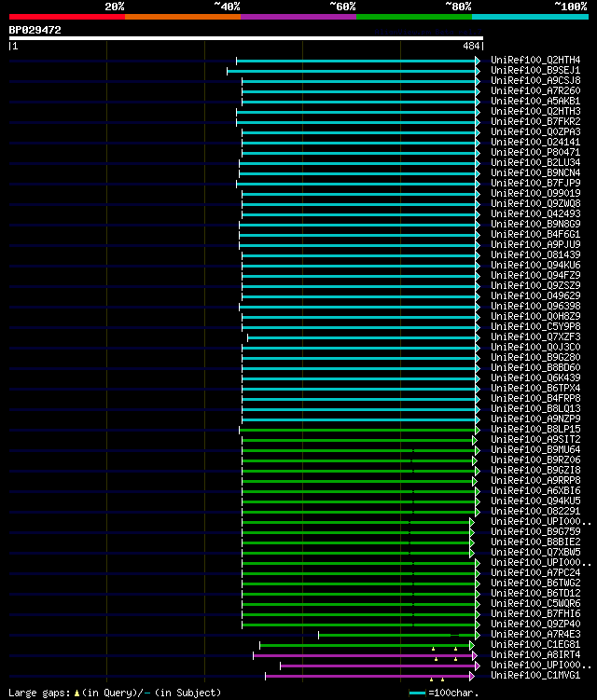Click the green ~80% identity legend segment
This screenshot has height=700, width=597.
tap(414, 17)
